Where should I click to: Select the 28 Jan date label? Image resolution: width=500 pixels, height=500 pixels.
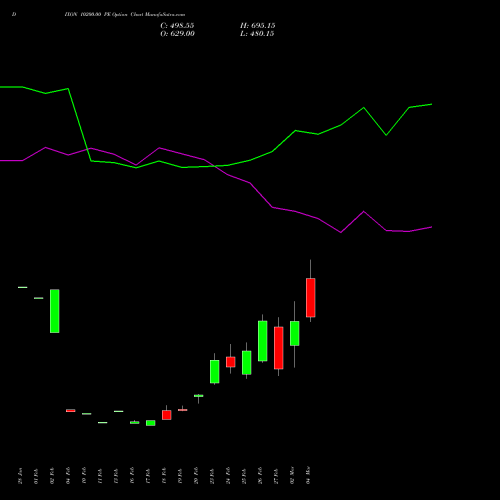click(20, 476)
